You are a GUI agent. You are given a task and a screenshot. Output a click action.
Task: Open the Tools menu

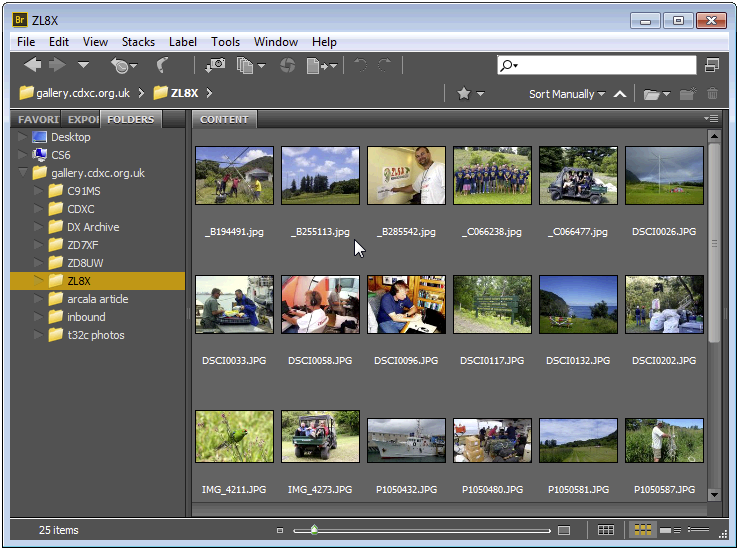click(x=225, y=42)
